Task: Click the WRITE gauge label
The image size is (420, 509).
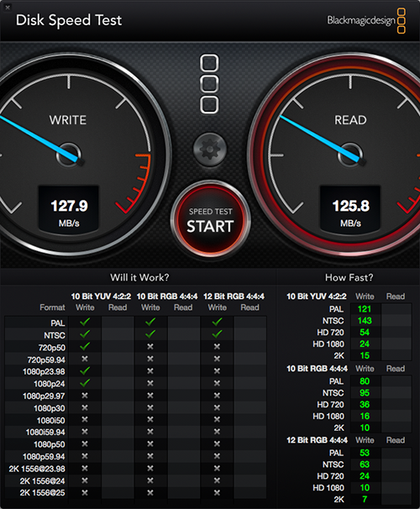Action: click(x=68, y=120)
